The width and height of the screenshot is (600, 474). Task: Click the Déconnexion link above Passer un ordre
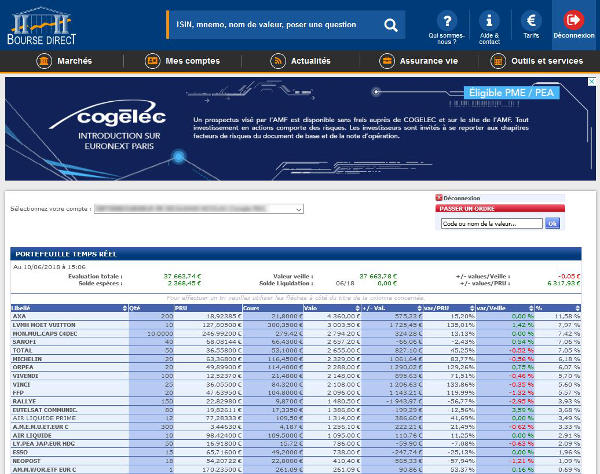click(461, 198)
